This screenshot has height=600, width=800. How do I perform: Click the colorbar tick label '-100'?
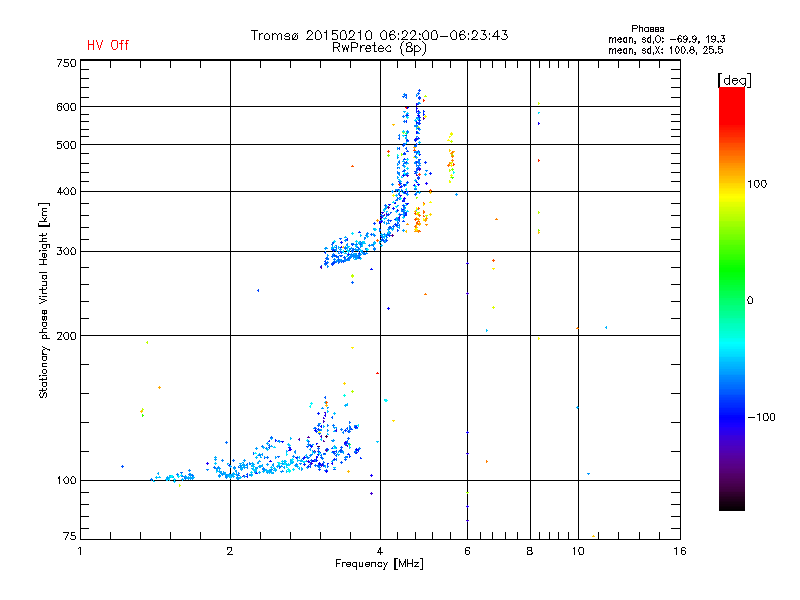(x=762, y=417)
